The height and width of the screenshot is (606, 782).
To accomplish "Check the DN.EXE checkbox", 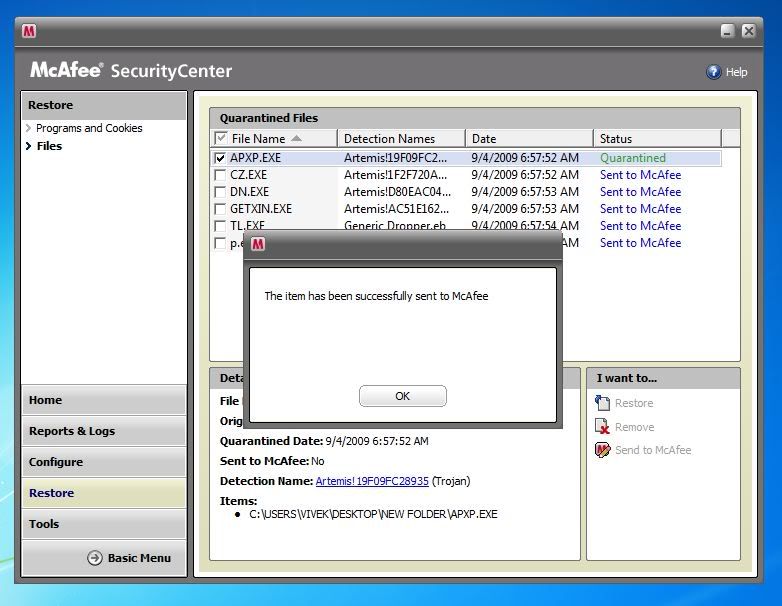I will click(219, 192).
